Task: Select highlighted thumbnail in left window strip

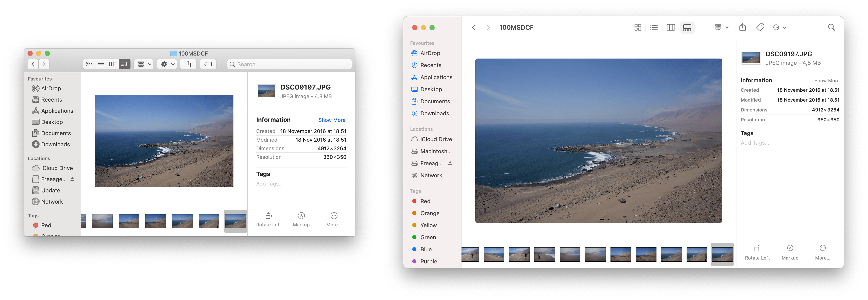Action: pyautogui.click(x=236, y=221)
